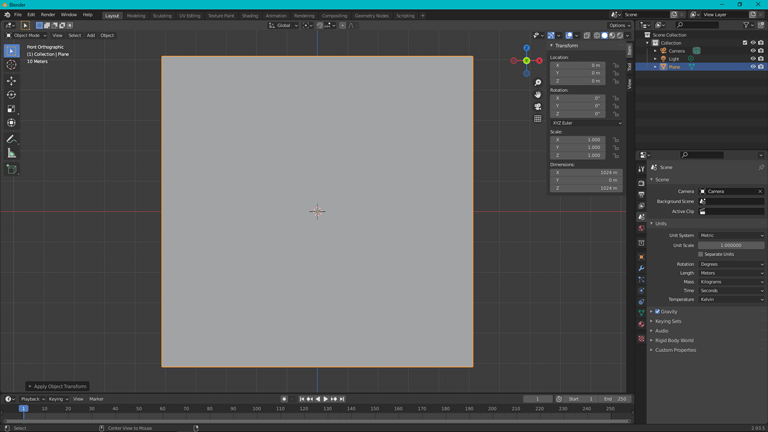Open the Output properties tab

[641, 194]
